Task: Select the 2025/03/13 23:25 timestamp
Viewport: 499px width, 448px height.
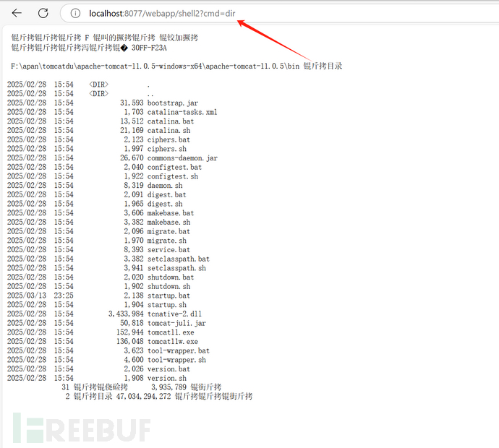Action: 40,296
